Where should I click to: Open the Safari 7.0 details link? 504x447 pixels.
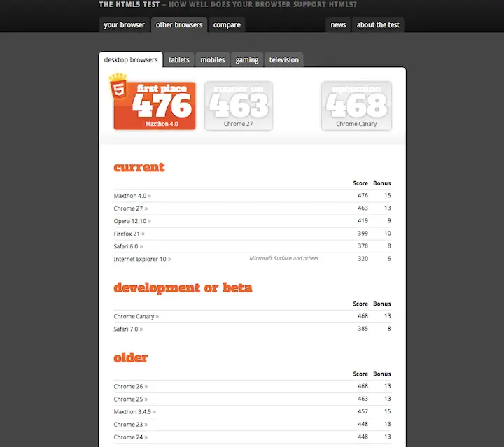coord(128,329)
